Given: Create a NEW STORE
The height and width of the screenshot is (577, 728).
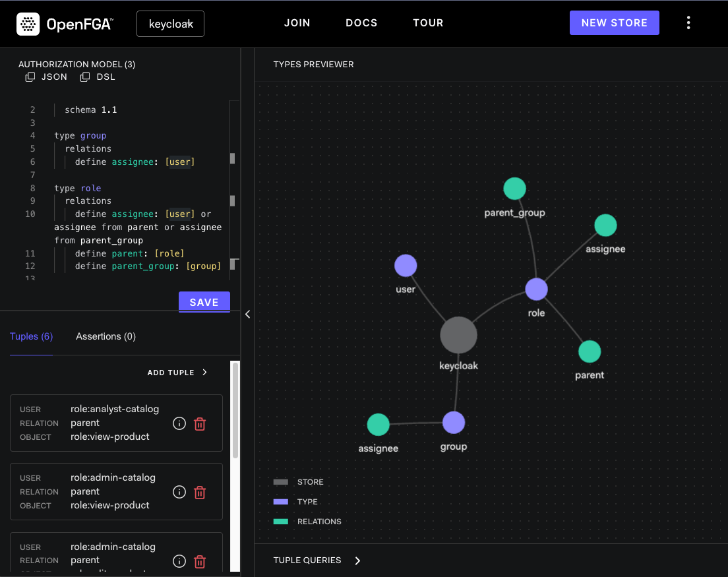Looking at the screenshot, I should click(x=614, y=22).
